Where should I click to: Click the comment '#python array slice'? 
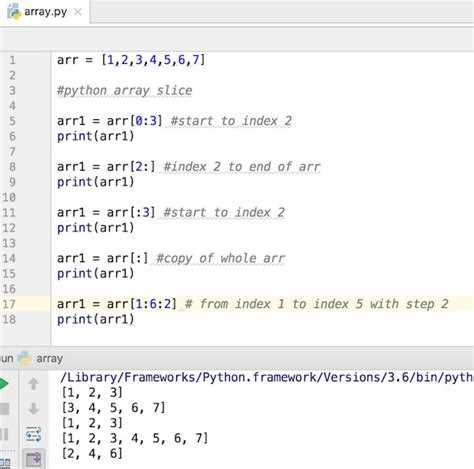125,91
